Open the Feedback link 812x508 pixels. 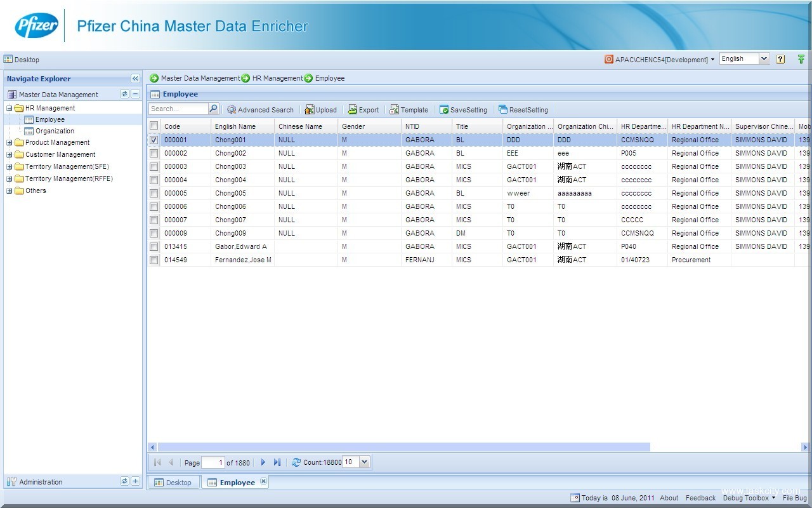(x=700, y=498)
